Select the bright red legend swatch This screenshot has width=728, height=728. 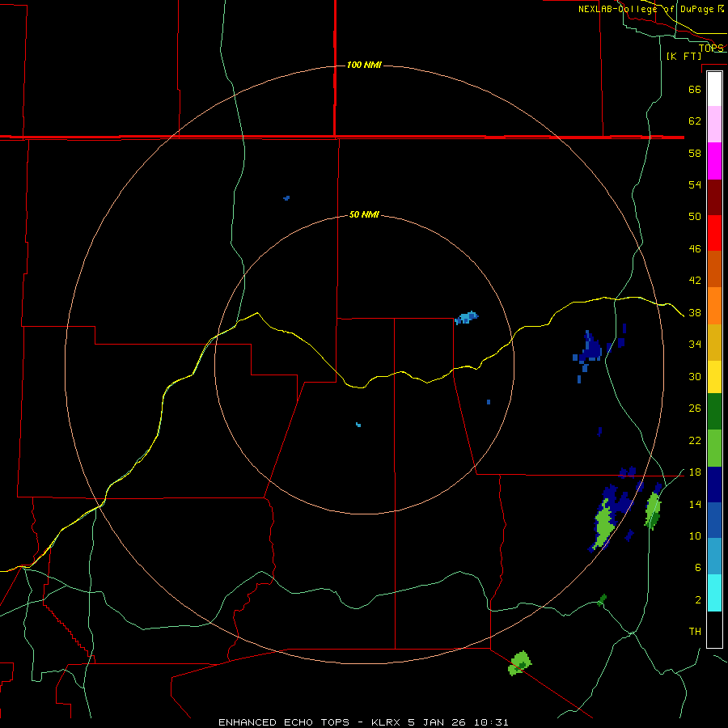714,233
